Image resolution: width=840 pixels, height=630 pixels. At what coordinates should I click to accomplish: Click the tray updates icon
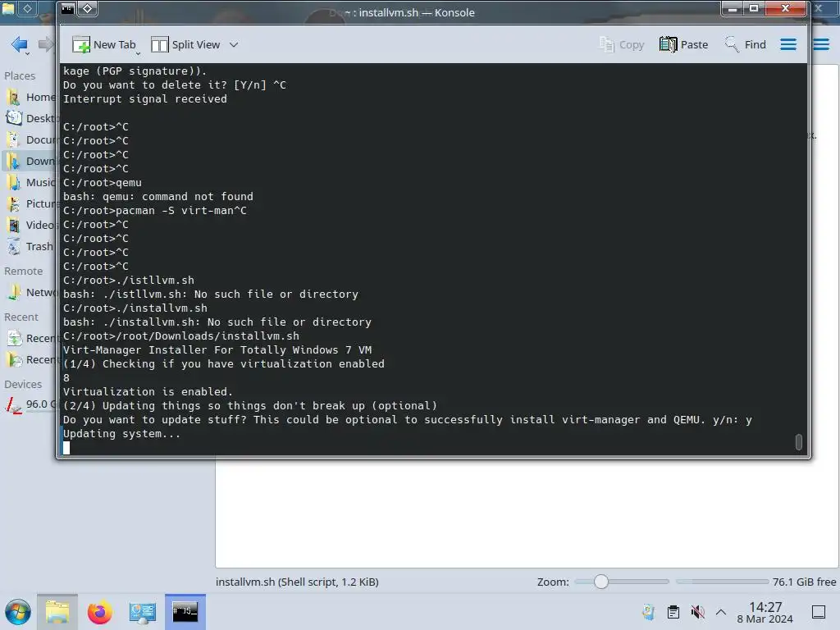click(x=648, y=612)
